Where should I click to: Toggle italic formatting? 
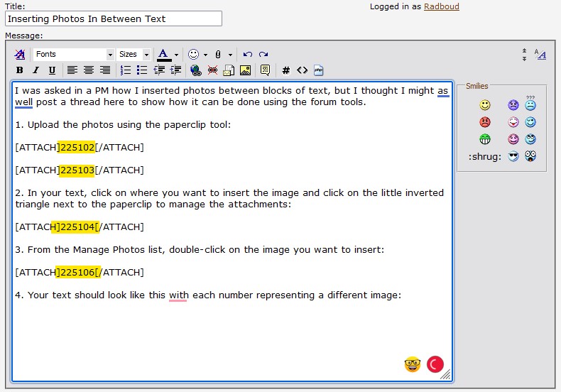pos(36,70)
